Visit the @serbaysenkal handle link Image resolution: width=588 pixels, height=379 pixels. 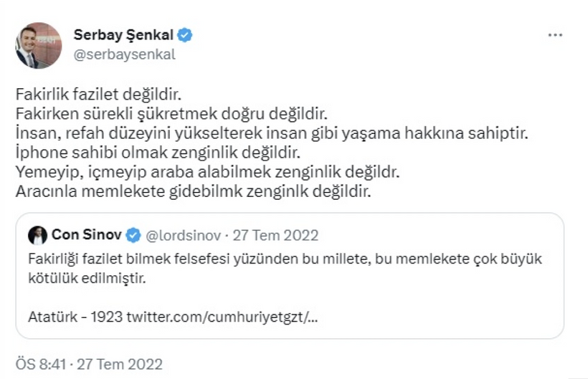pos(125,54)
